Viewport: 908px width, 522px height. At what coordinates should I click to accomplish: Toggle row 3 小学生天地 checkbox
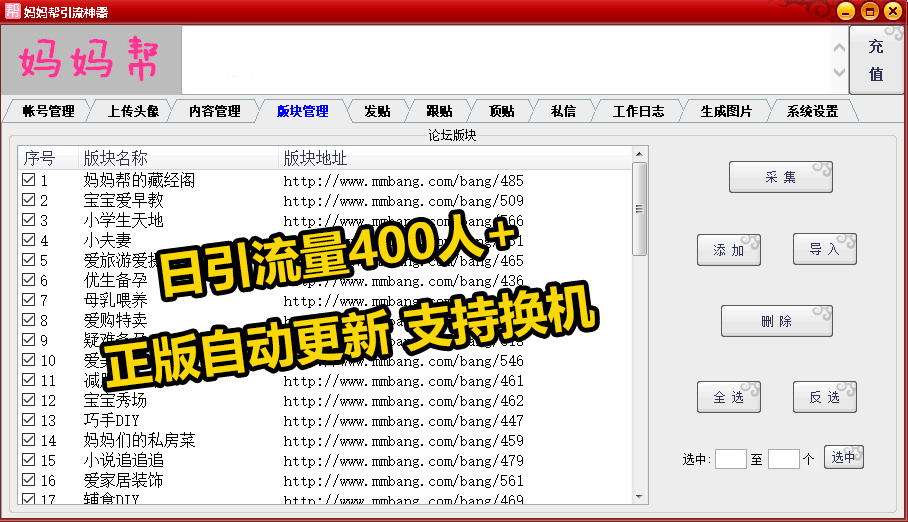(28, 220)
